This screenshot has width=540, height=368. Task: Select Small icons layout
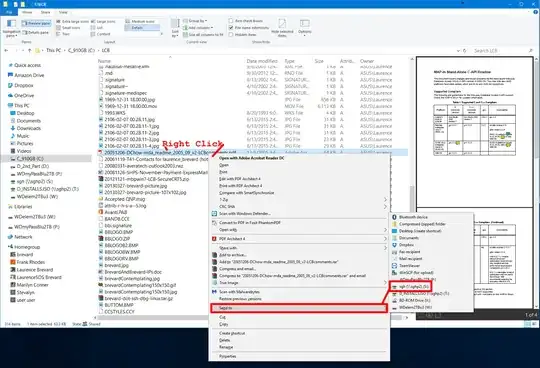[x=69, y=28]
